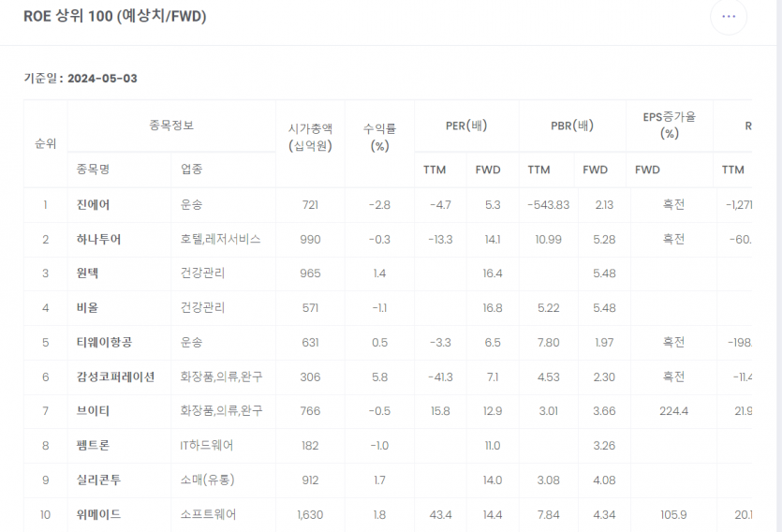Open stock 브이티 in rank 7

point(94,411)
